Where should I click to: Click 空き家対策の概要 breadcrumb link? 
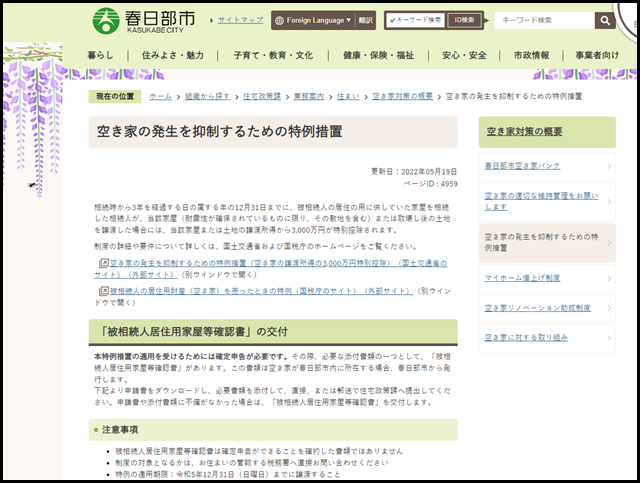402,96
